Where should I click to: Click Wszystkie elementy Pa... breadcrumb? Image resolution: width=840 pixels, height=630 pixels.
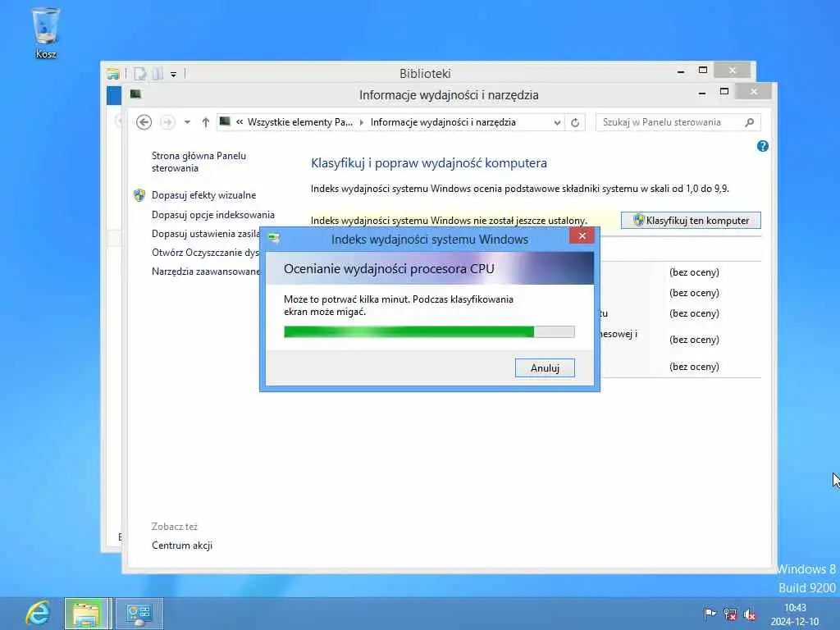[x=300, y=122]
